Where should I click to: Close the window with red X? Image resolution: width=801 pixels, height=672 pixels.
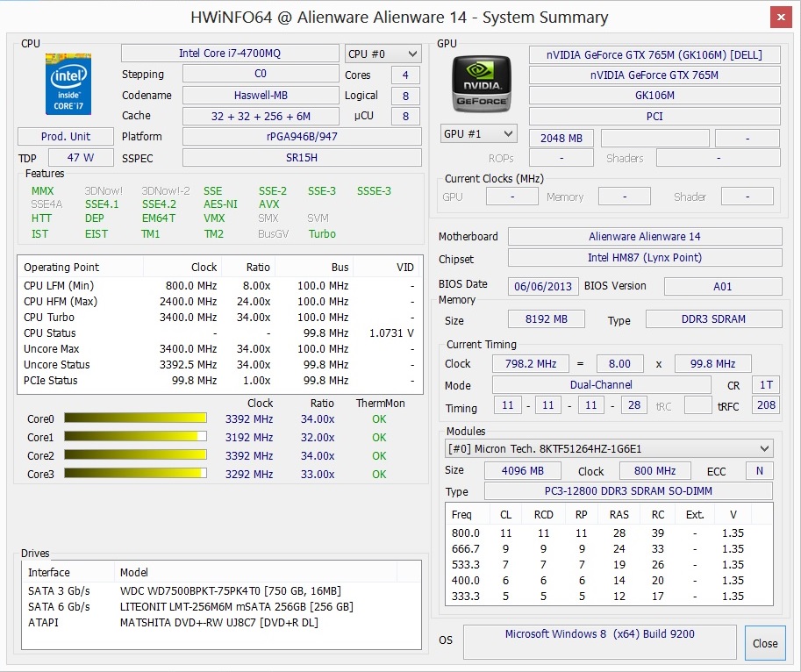point(781,18)
